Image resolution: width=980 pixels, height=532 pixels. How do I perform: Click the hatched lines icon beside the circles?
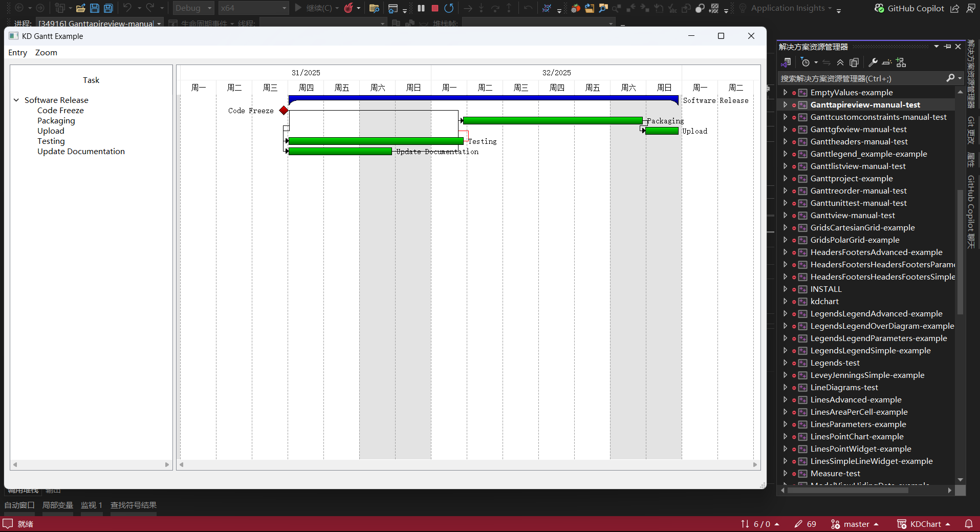pos(714,8)
